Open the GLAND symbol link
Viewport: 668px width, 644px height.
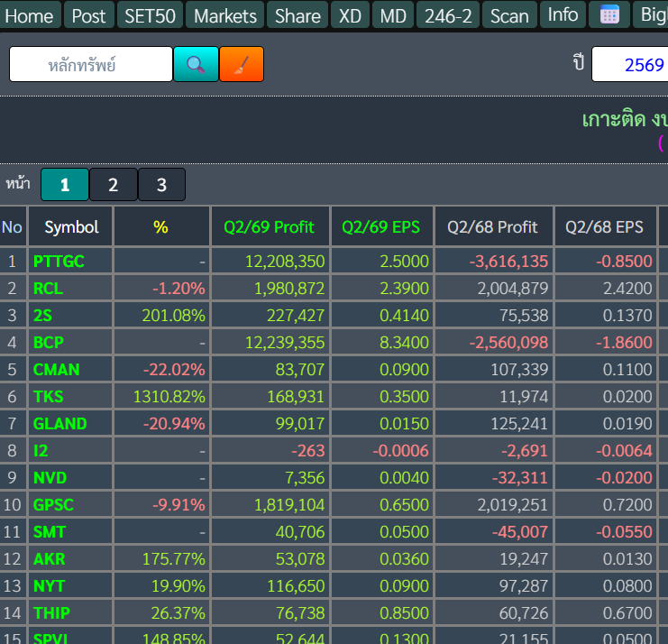[60, 424]
